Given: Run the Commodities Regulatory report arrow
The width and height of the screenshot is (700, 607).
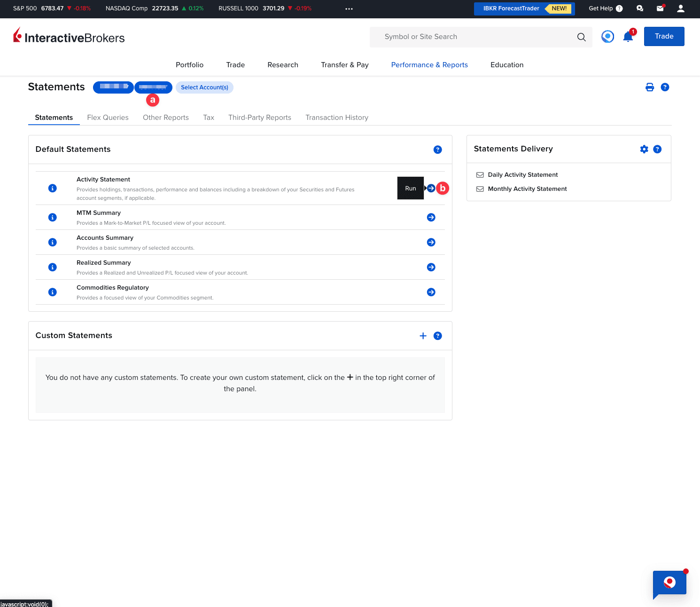Looking at the screenshot, I should click(x=431, y=292).
